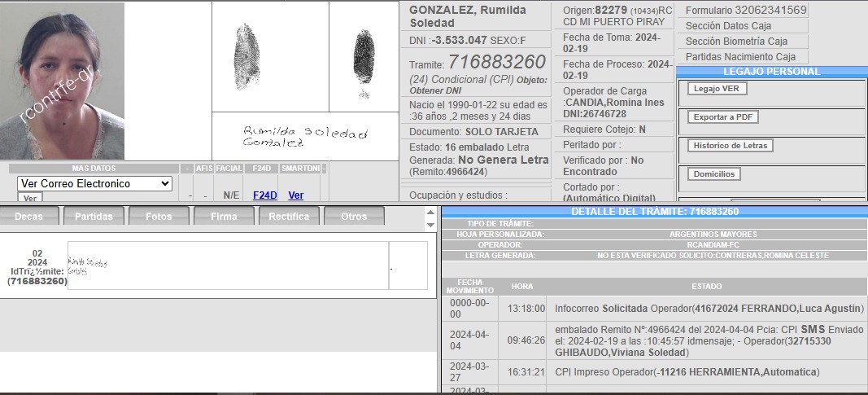Image resolution: width=868 pixels, height=395 pixels.
Task: Open Sección Biometría Caja
Action: point(736,42)
